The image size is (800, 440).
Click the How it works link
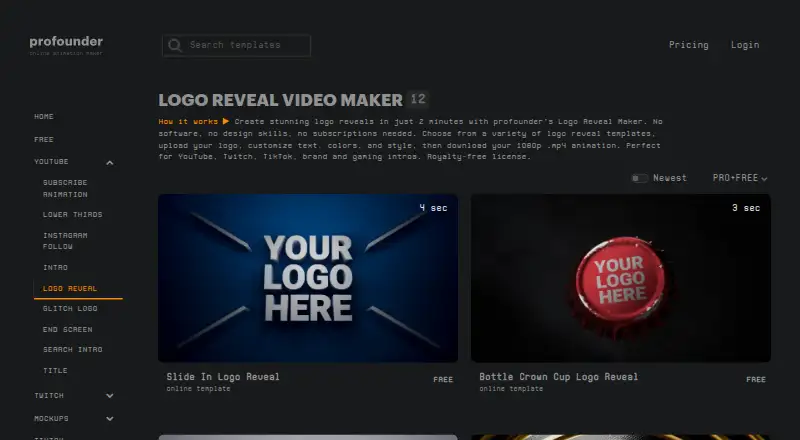(188, 121)
